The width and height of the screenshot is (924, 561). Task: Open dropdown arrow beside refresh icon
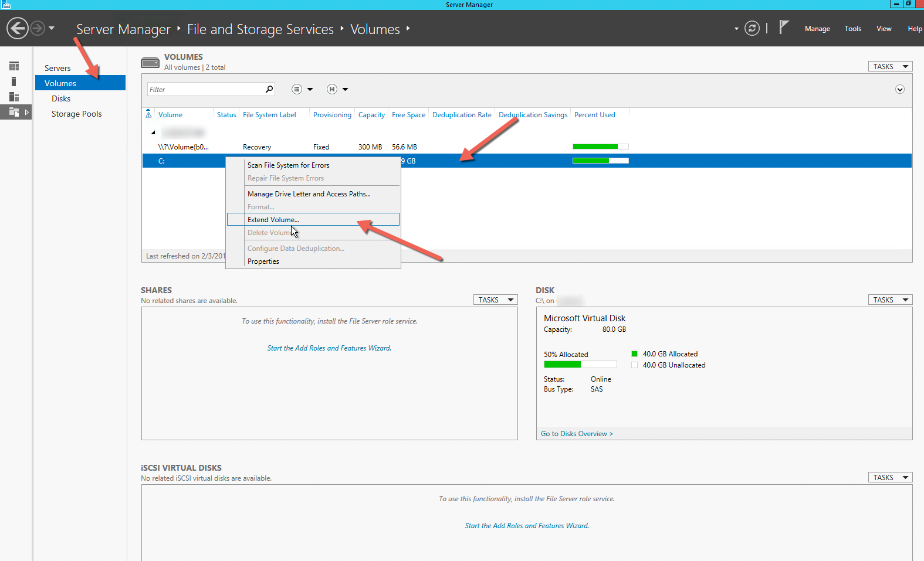[x=736, y=29]
